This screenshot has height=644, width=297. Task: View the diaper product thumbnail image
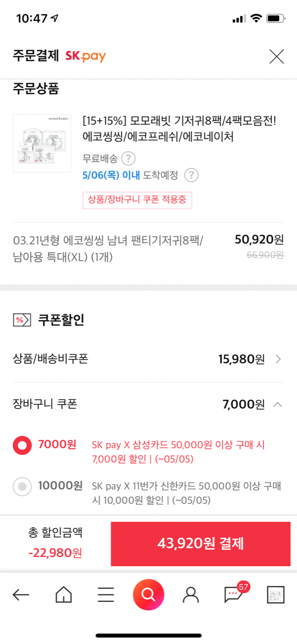[x=42, y=143]
